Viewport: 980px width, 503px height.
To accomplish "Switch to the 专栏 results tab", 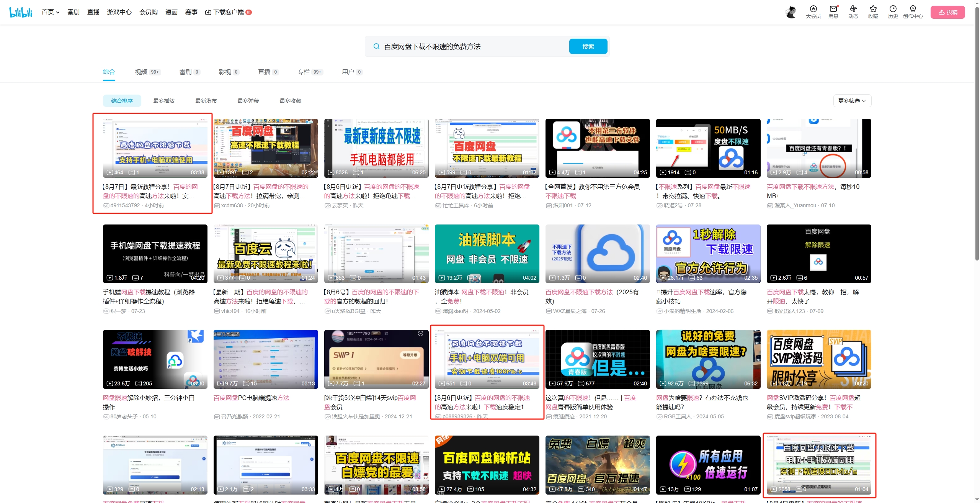I will pyautogui.click(x=304, y=72).
